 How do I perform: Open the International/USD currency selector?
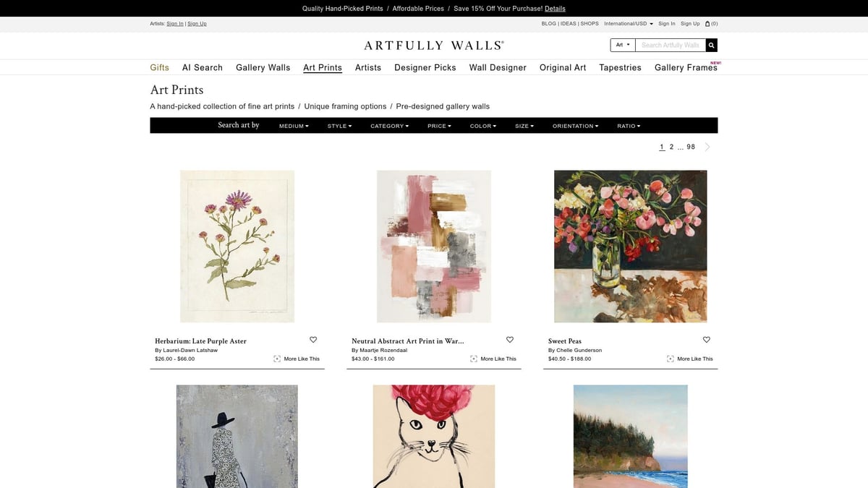click(629, 24)
